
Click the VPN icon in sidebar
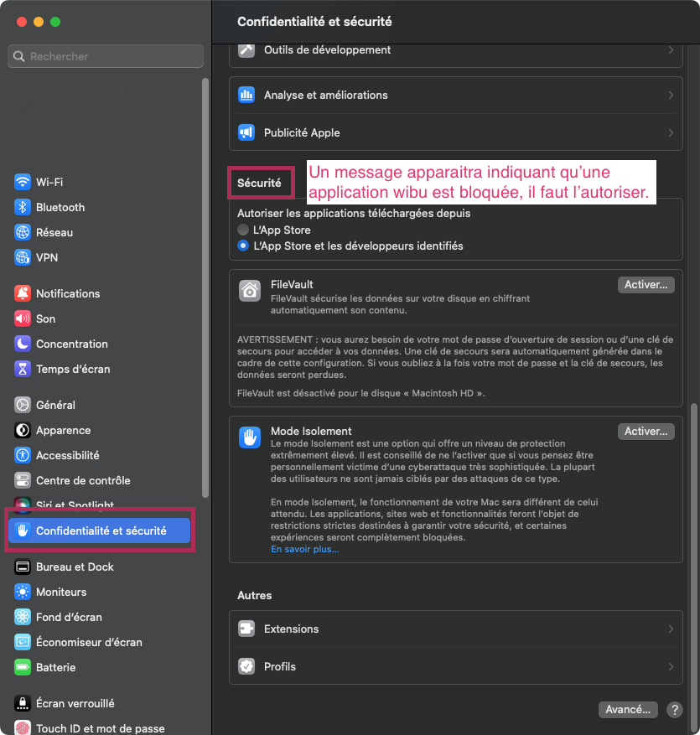tap(23, 257)
